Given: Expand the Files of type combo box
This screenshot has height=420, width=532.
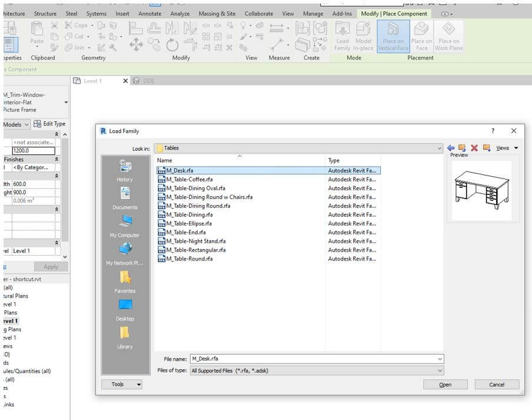Looking at the screenshot, I should pos(440,371).
